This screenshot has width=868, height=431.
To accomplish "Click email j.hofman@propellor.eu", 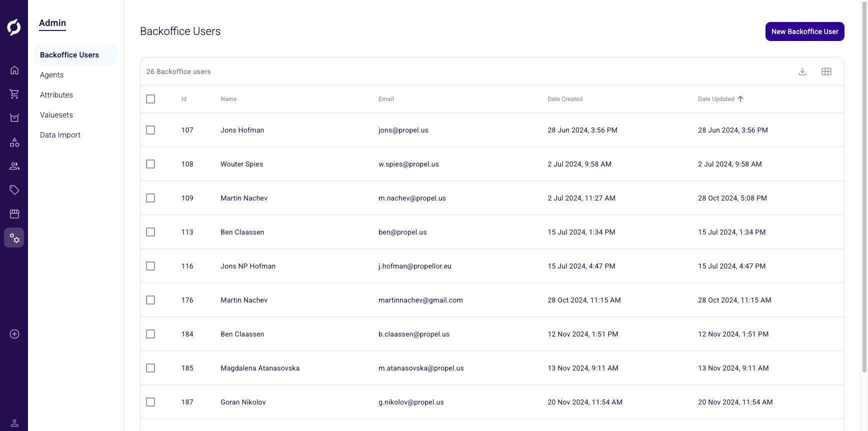I will click(x=415, y=266).
